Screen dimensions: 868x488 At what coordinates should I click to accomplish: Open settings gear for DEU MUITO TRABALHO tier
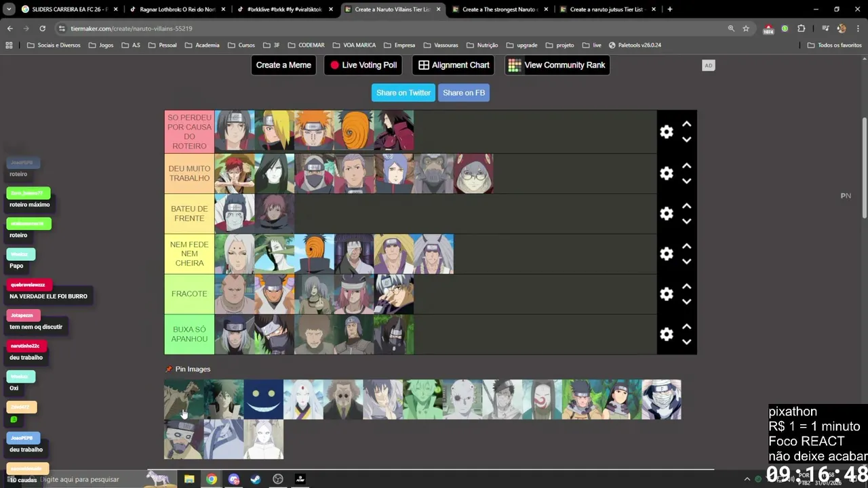point(667,174)
